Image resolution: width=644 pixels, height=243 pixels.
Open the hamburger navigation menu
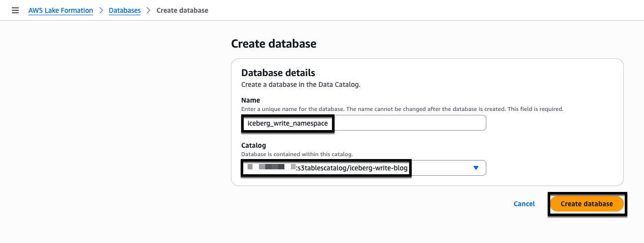[15, 10]
